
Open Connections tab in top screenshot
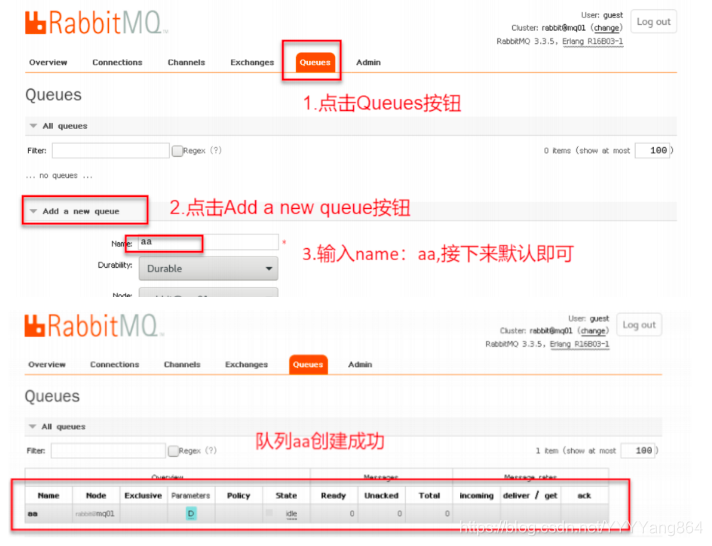(x=117, y=62)
